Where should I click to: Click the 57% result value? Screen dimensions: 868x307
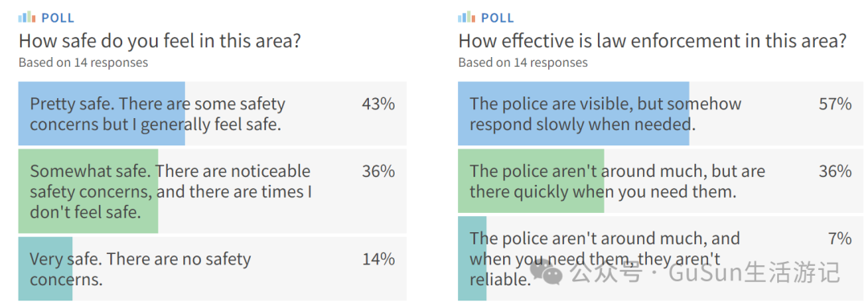tap(835, 104)
